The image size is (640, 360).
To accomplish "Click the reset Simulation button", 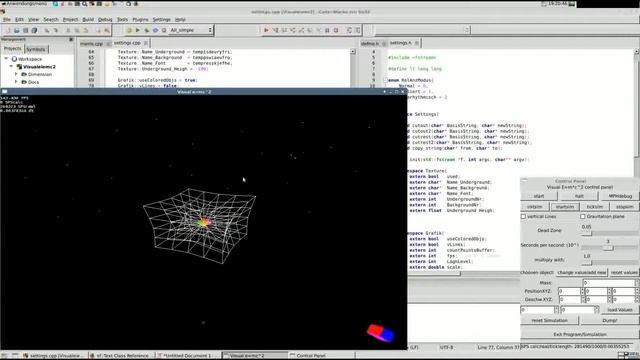I will pos(549,321).
